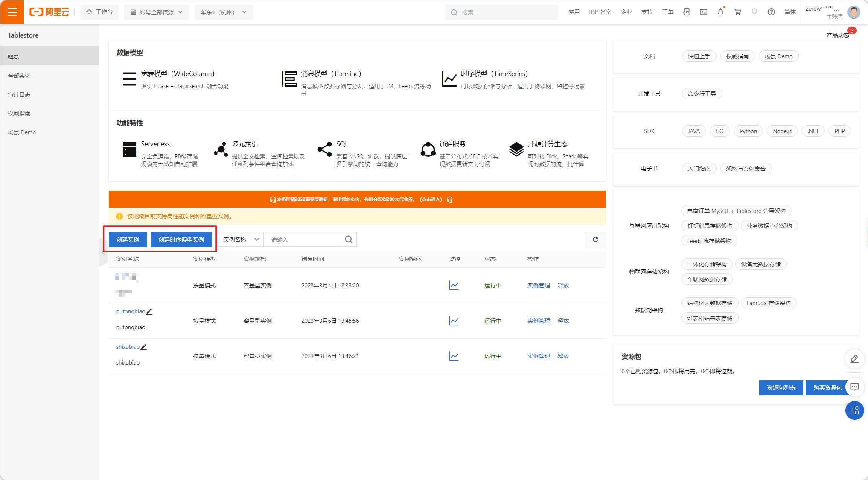Select 概览 in the sidebar
868x480 pixels.
point(50,57)
